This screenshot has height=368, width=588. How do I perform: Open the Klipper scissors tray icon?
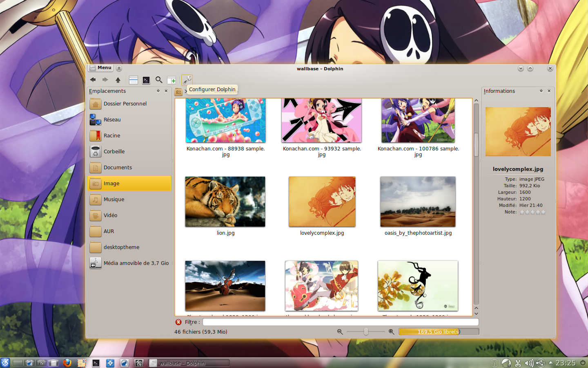coord(518,363)
